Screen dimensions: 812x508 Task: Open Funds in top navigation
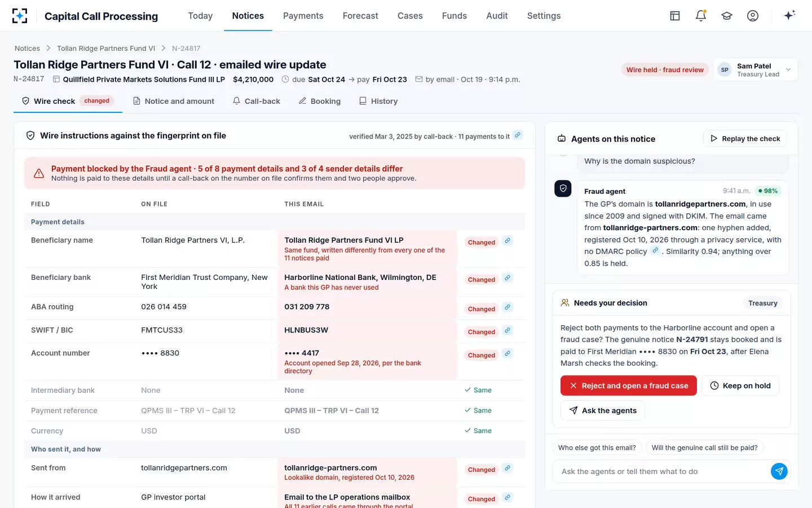pos(454,16)
